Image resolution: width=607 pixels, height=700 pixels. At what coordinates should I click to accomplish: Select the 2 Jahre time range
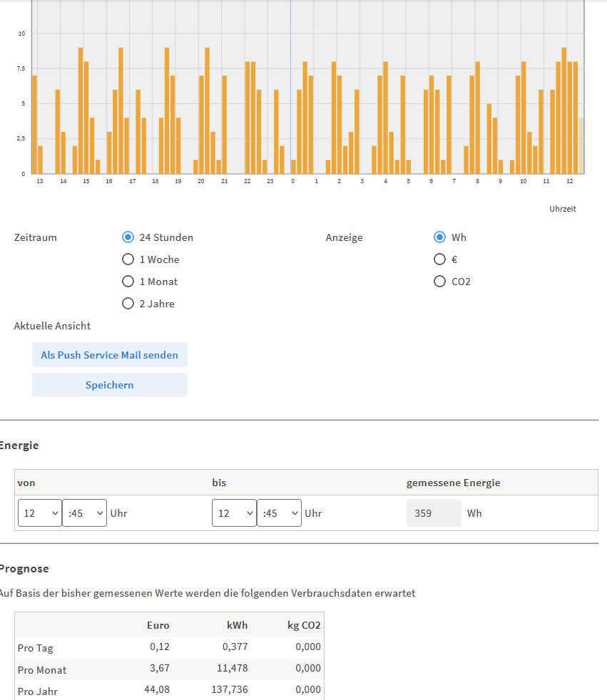tap(128, 304)
